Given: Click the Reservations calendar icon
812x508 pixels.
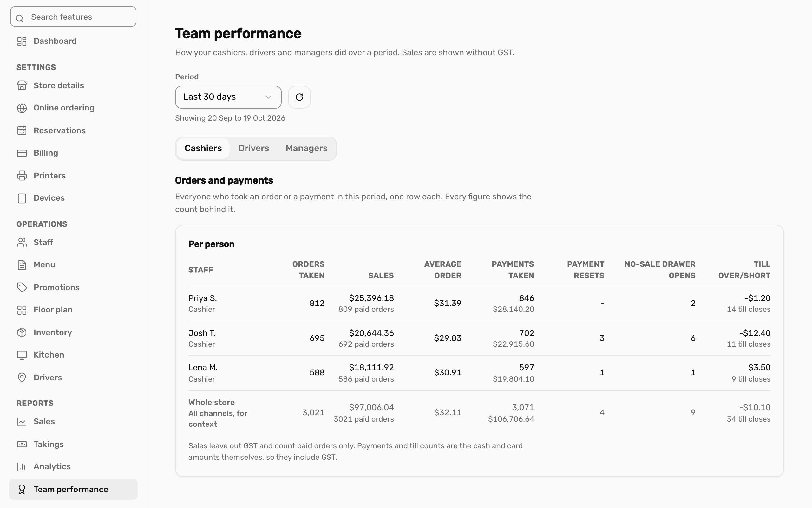Looking at the screenshot, I should tap(22, 130).
